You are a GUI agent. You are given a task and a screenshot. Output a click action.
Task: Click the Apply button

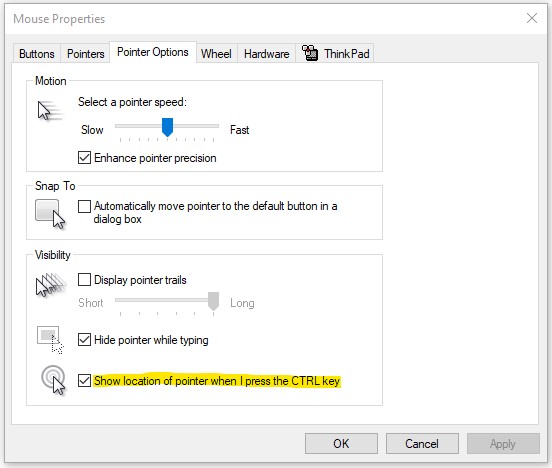[503, 443]
